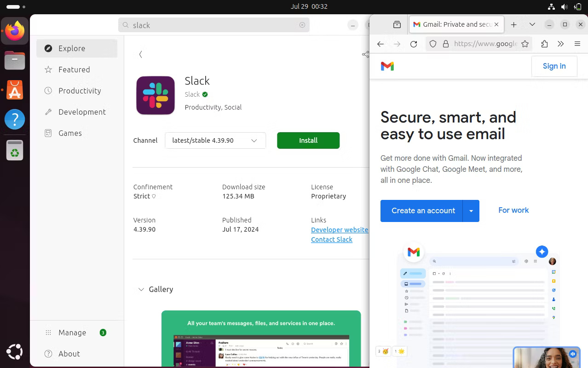588x368 pixels.
Task: Open the Games category in App Center
Action: [x=70, y=133]
